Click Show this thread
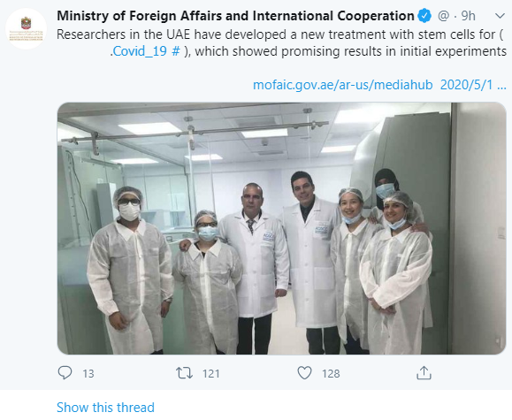The height and width of the screenshot is (420, 512). (105, 408)
